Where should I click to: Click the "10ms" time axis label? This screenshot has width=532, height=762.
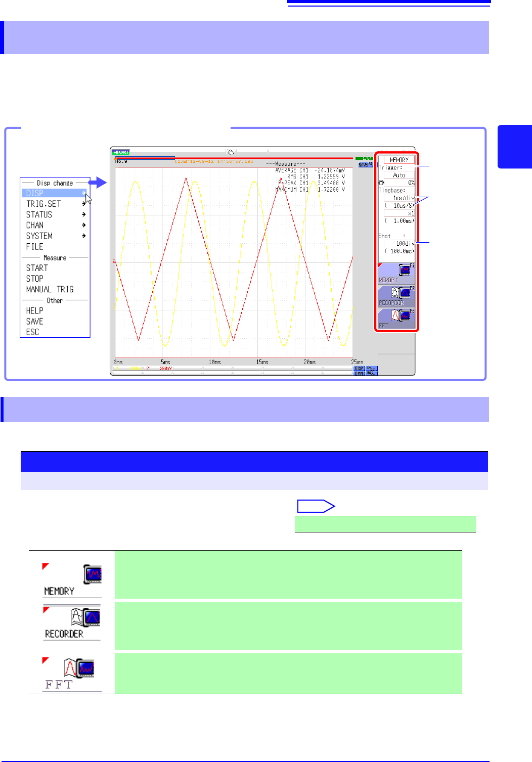(x=214, y=362)
